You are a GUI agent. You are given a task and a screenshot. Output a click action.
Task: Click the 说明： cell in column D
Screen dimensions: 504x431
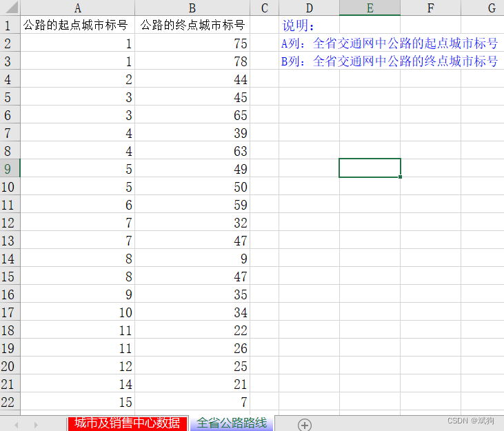pyautogui.click(x=309, y=25)
